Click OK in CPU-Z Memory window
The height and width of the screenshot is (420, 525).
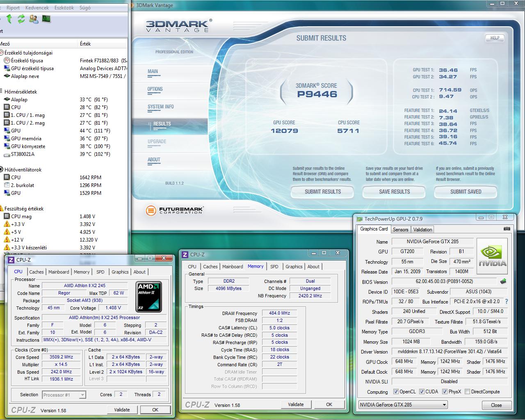[x=329, y=404]
